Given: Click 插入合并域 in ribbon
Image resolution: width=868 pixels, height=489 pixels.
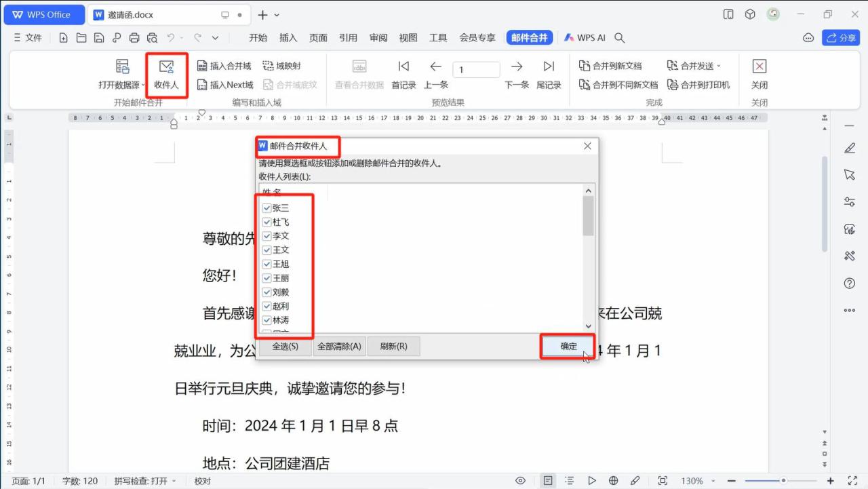Looking at the screenshot, I should coord(224,66).
